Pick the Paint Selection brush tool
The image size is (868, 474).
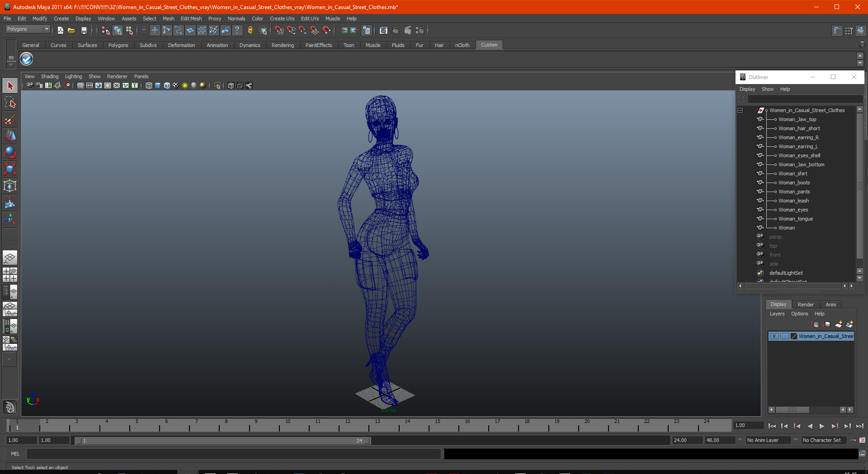pos(10,119)
